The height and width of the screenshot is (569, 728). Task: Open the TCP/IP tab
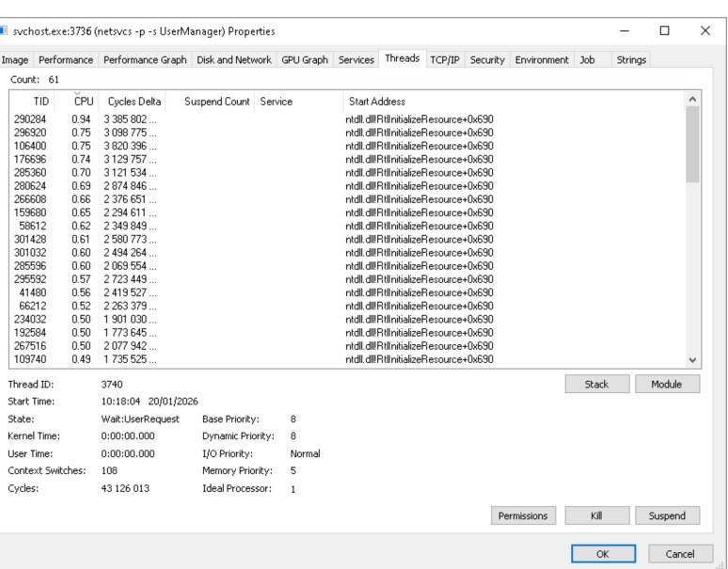(445, 60)
